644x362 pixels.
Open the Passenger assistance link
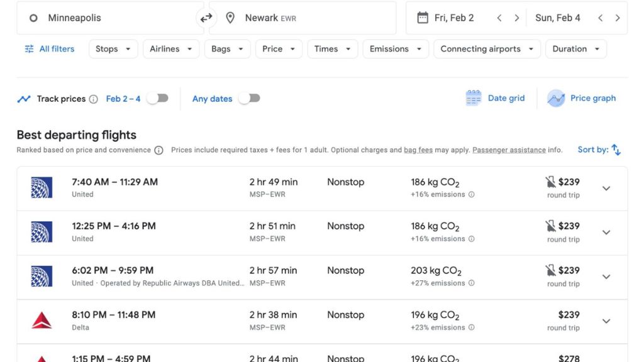508,150
